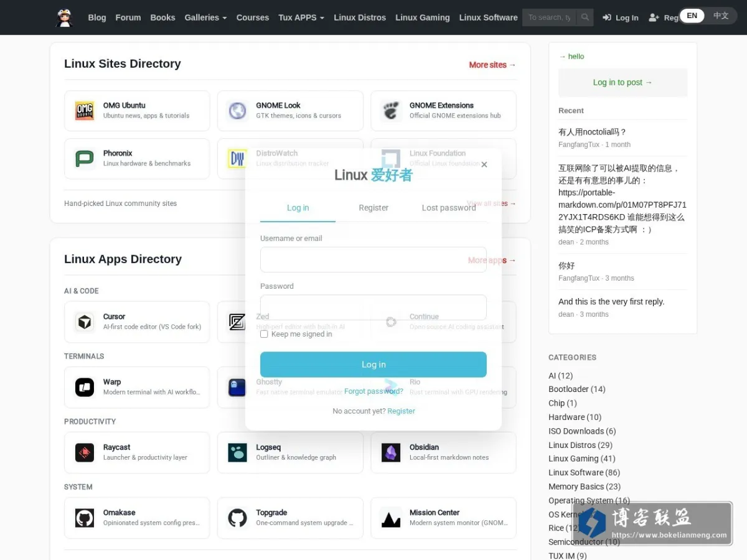
Task: Click the Log in to post button
Action: tap(622, 82)
